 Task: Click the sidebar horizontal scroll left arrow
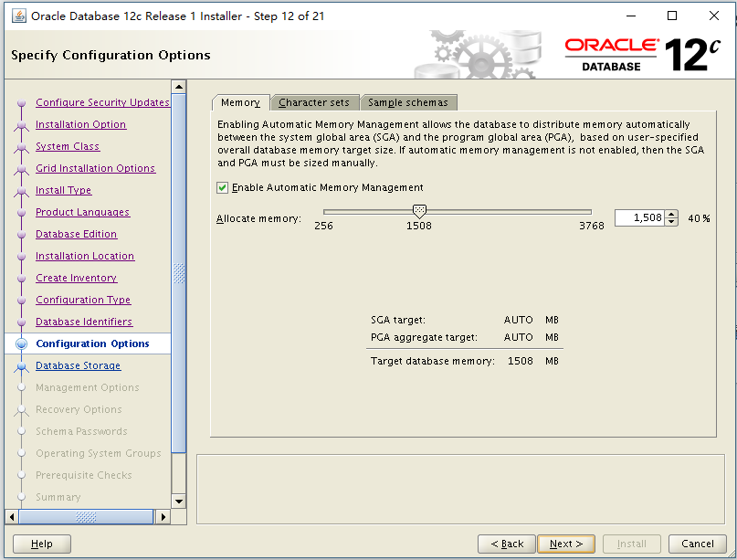click(x=12, y=517)
